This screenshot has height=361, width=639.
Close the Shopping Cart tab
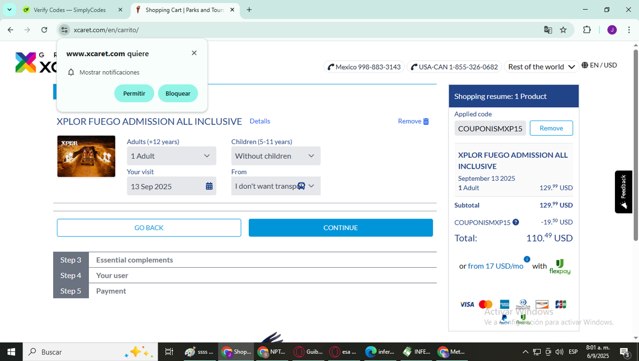pyautogui.click(x=232, y=10)
